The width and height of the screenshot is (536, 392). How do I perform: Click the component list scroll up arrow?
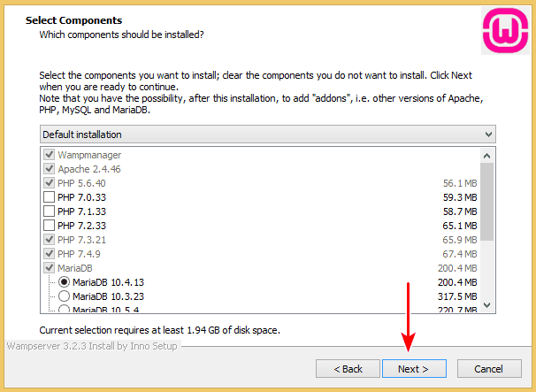(487, 154)
